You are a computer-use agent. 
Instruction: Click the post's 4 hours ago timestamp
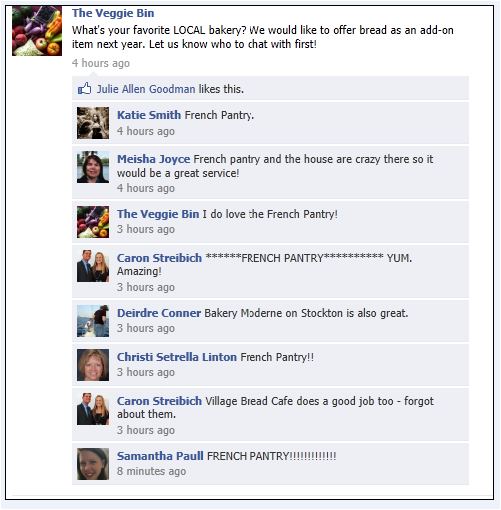point(101,63)
